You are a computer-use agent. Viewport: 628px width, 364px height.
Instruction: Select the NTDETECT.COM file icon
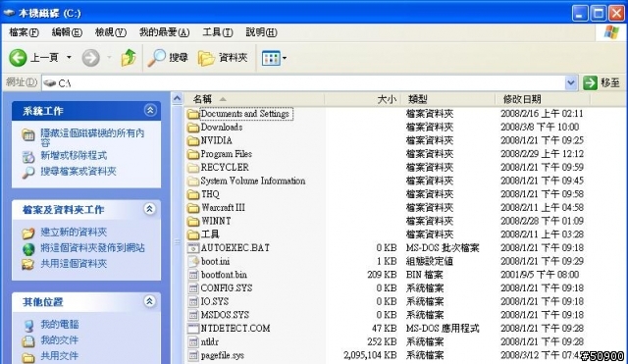pos(193,329)
